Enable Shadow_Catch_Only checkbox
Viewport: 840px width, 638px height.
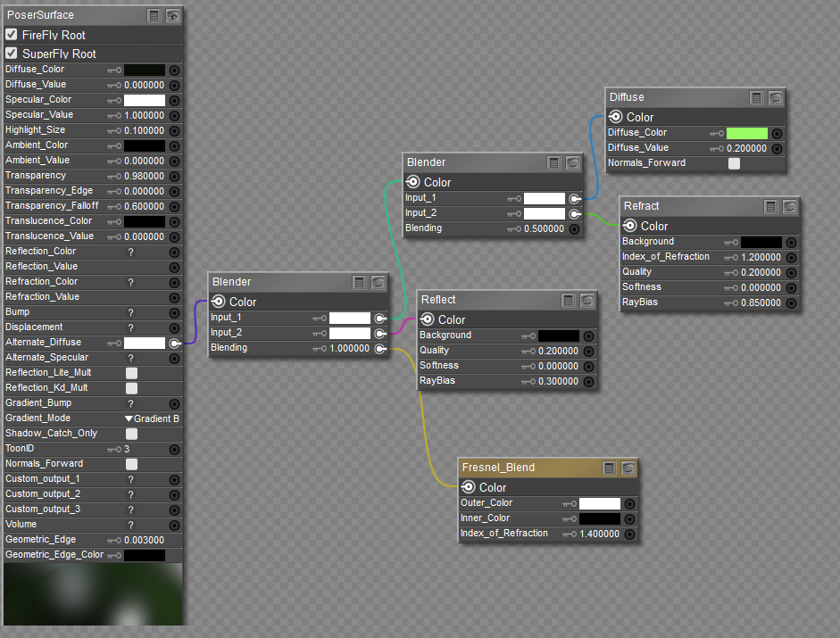[x=131, y=434]
